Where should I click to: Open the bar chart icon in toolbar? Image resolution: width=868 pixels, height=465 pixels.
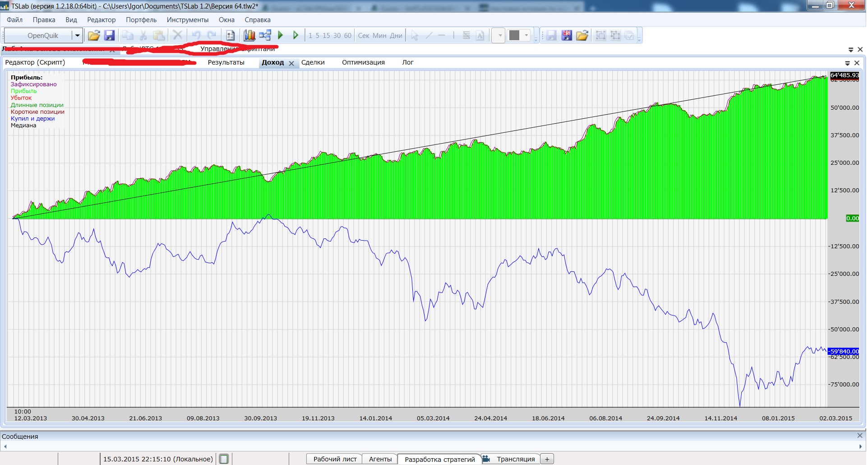tap(249, 36)
